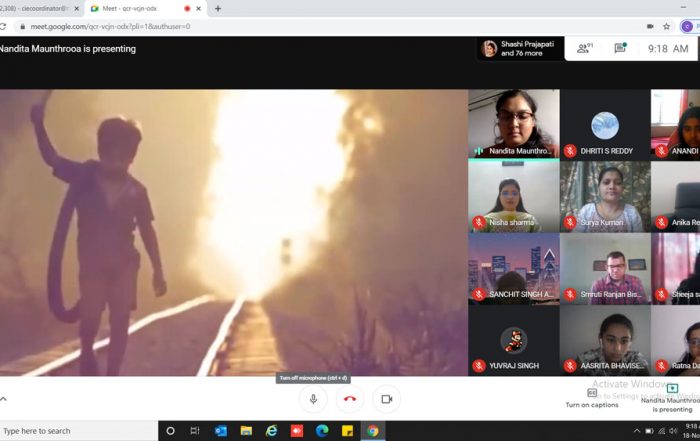Bookmark this page with the star icon
The width and height of the screenshot is (700, 441).
(x=667, y=26)
